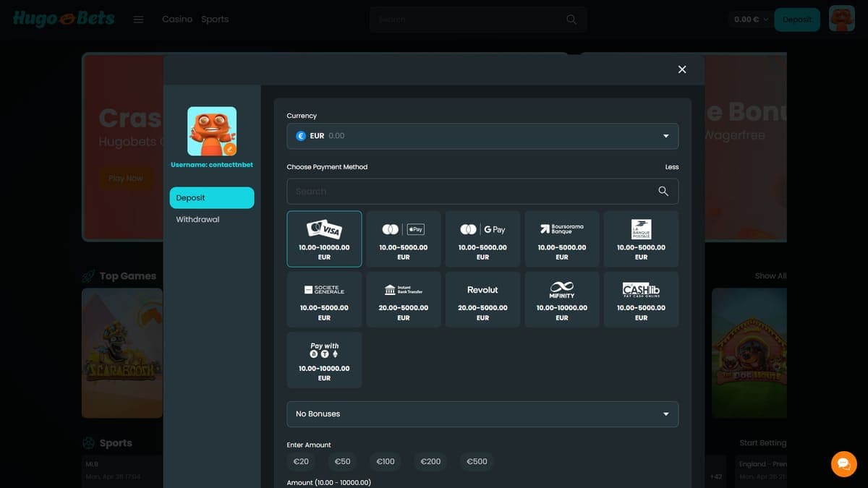Pick the €100 quick amount
The height and width of the screenshot is (488, 868).
tap(386, 461)
